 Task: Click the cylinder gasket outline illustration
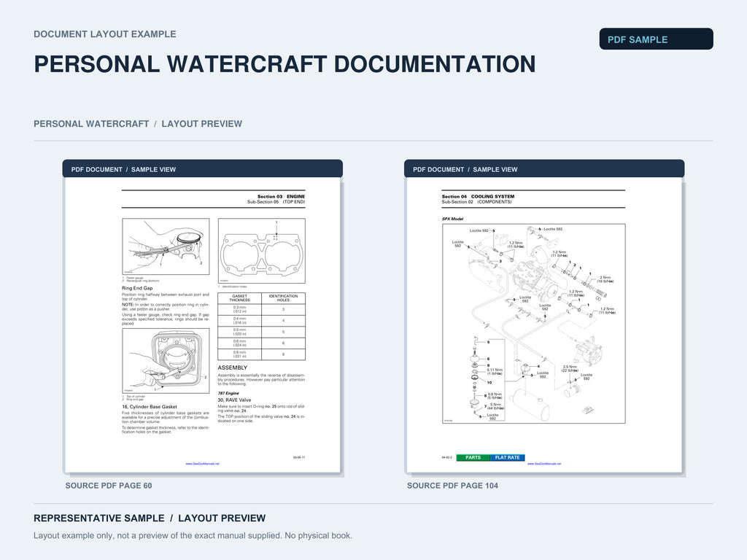tap(262, 251)
